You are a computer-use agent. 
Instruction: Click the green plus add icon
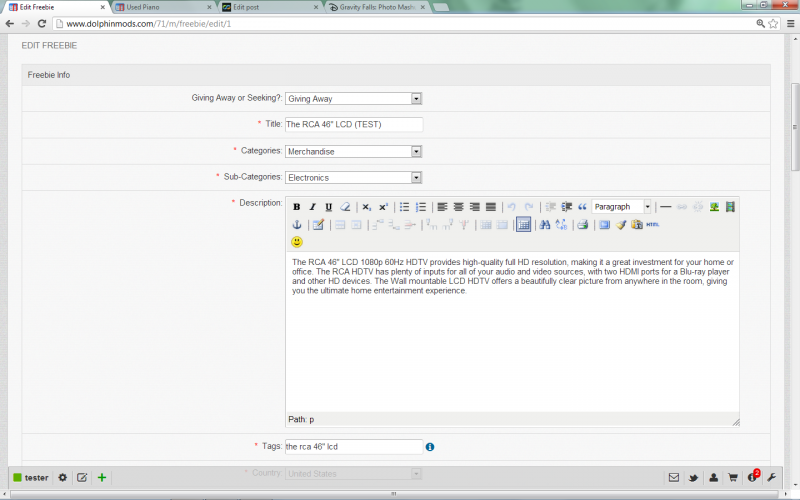click(x=102, y=478)
